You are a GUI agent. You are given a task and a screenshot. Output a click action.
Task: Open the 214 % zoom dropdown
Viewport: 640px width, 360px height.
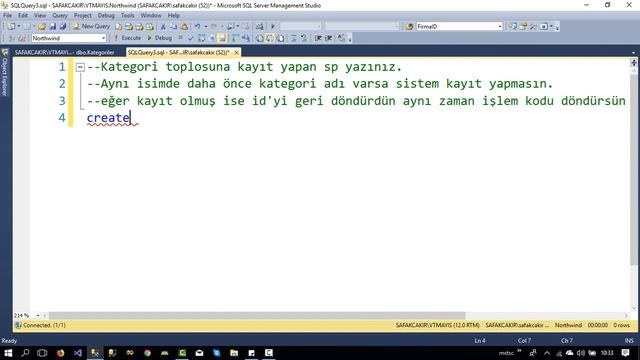(38, 316)
